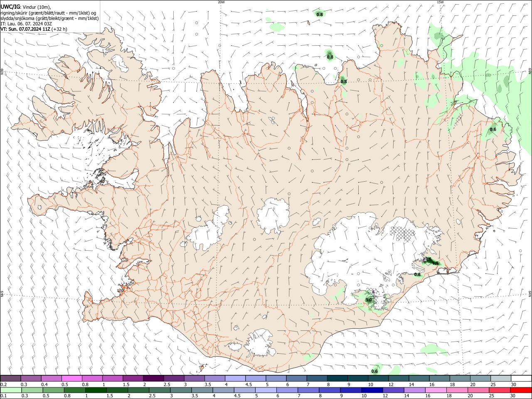Pick the dark purple upper swatch between 2 and 2.5
Image resolution: width=532 pixels, height=399 pixels.
153,378
